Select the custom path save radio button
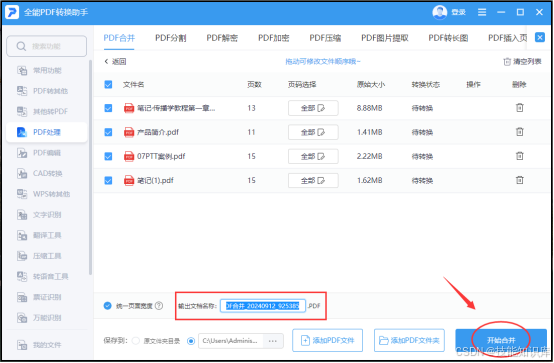This screenshot has width=554, height=363. (x=191, y=341)
